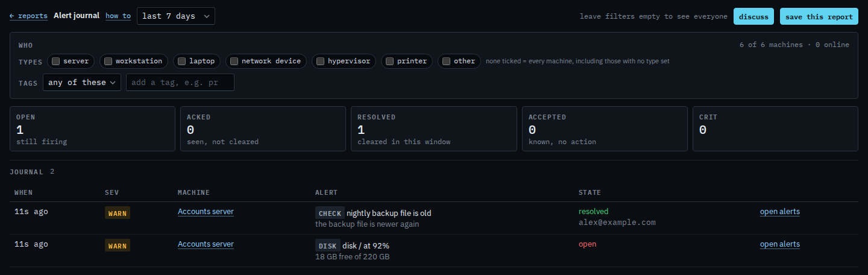Open Accounts server link in backup alert row

206,212
